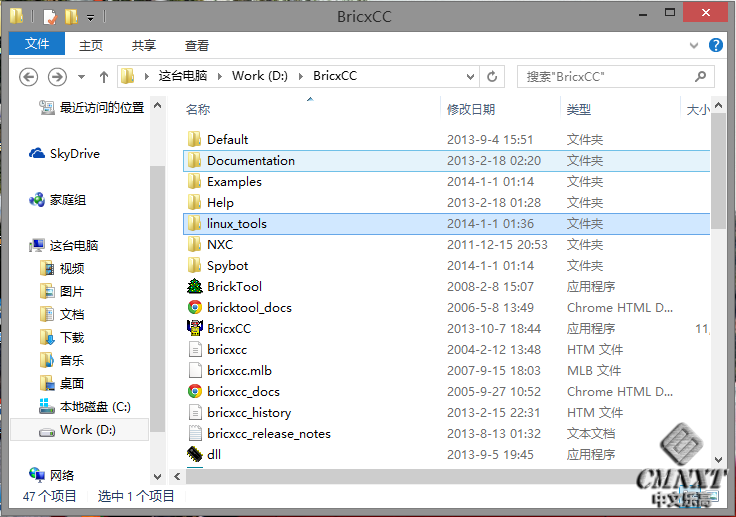Image resolution: width=736 pixels, height=517 pixels.
Task: Select the BrickTool application icon
Action: [194, 286]
